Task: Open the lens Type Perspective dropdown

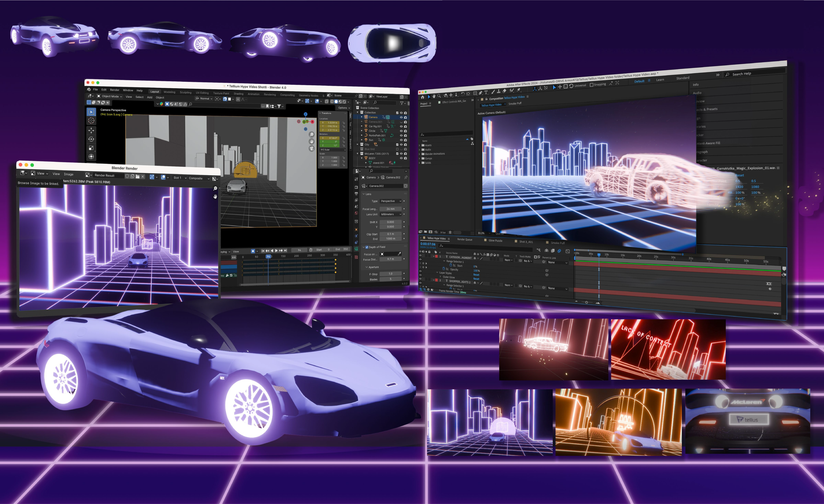Action: pos(390,201)
